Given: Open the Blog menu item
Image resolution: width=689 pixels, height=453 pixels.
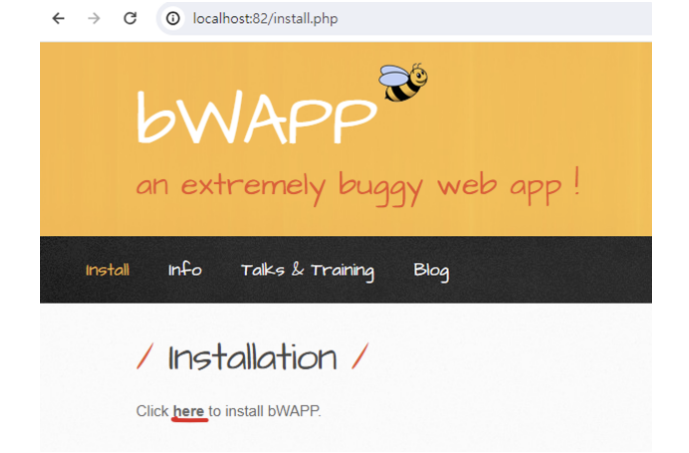Looking at the screenshot, I should [431, 271].
